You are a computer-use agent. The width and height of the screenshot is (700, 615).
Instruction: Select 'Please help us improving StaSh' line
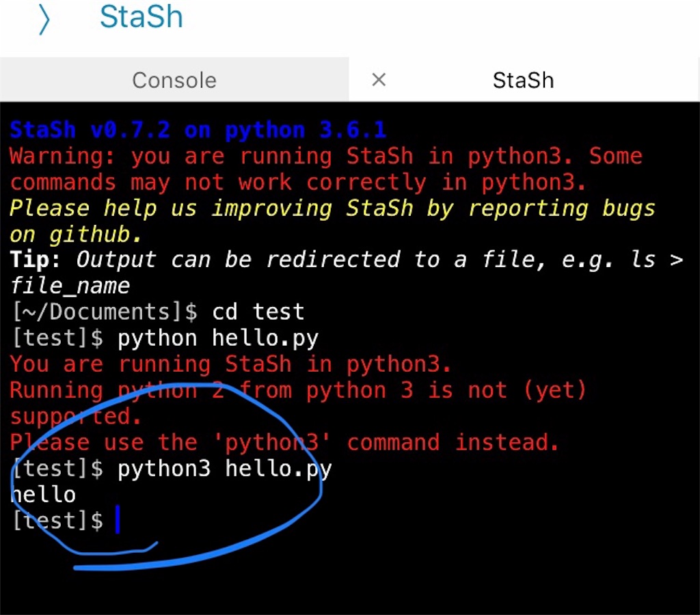coord(333,208)
